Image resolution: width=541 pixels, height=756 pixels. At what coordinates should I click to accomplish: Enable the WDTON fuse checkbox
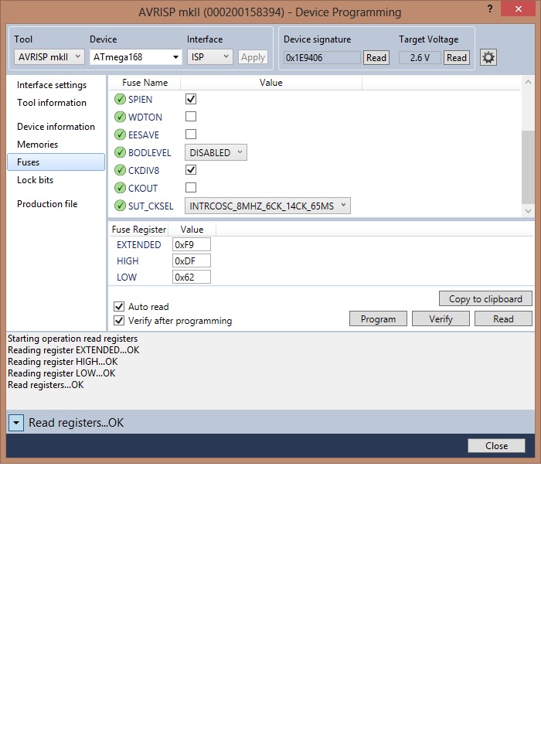[191, 116]
